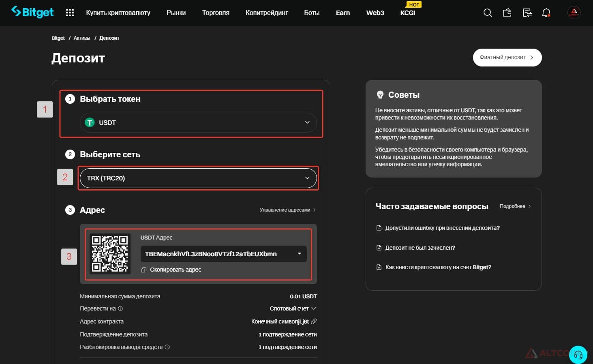Open FAQ: Как внести криптовалюту на счет Bitget?

[x=438, y=267]
